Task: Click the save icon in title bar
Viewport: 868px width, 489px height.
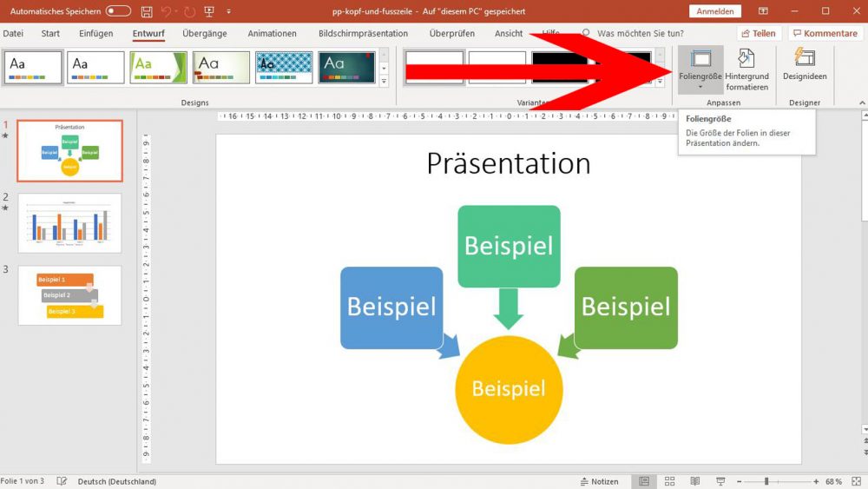Action: tap(147, 11)
